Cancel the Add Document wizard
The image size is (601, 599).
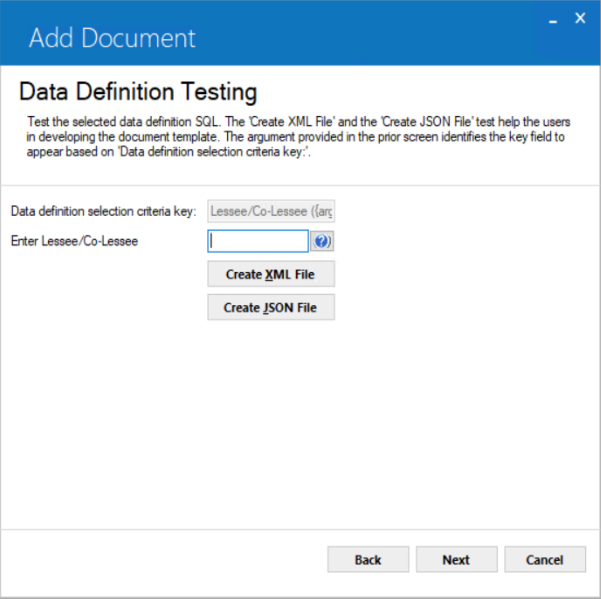545,560
